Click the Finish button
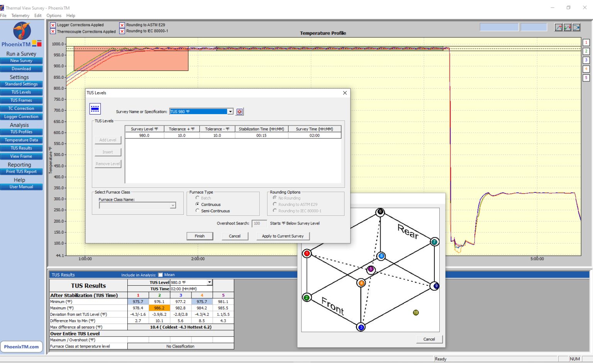This screenshot has width=593, height=364. tap(200, 236)
